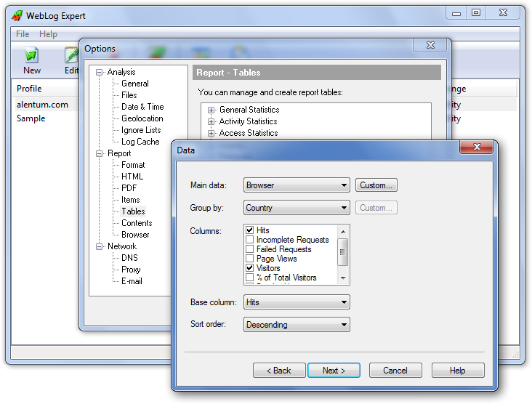
Task: Click the Help button in Data dialog
Action: (458, 371)
